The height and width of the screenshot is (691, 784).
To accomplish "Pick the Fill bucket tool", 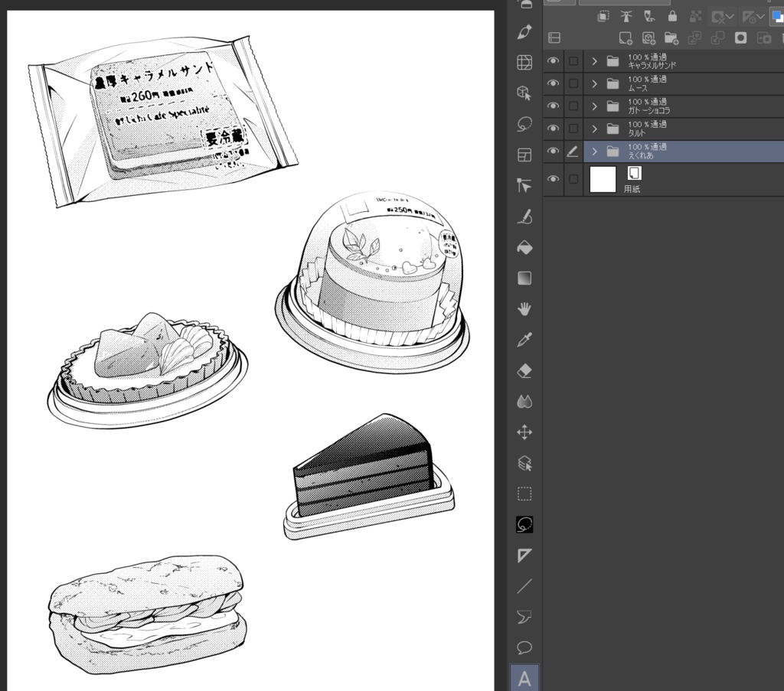I will (524, 248).
